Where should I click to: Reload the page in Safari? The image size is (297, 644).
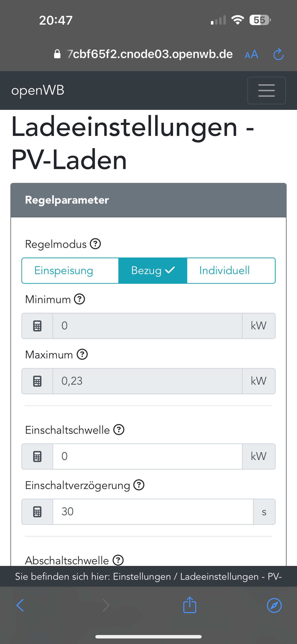278,54
